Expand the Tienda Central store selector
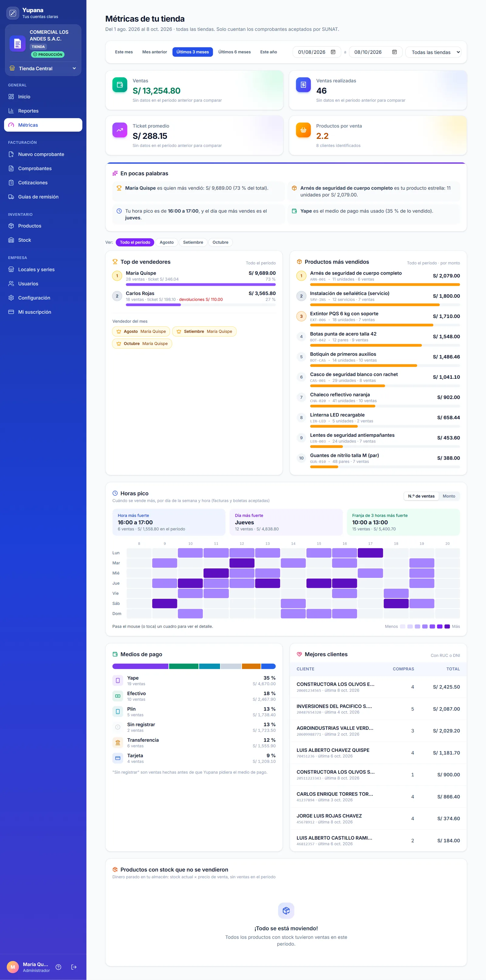This screenshot has height=980, width=486. coord(43,68)
